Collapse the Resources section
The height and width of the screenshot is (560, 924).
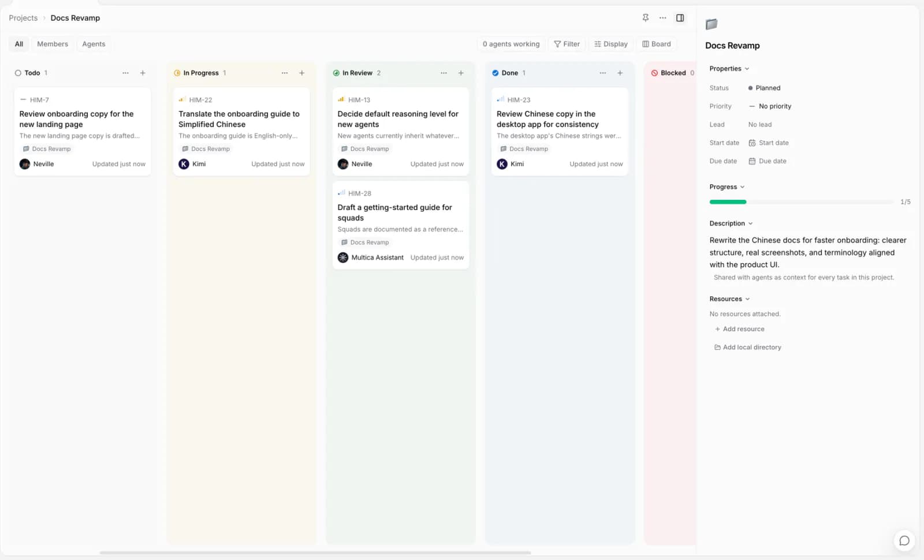pos(729,299)
